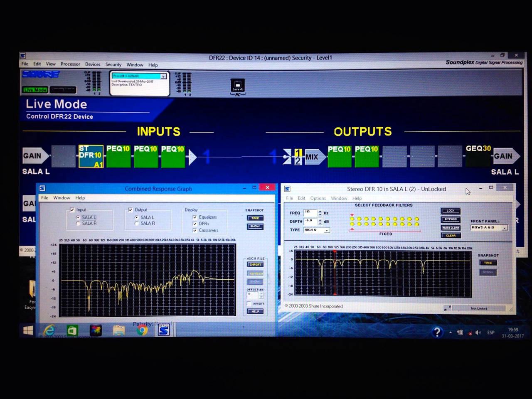The height and width of the screenshot is (399, 532).
Task: Uncheck Crossovers in Display group
Action: pyautogui.click(x=195, y=230)
